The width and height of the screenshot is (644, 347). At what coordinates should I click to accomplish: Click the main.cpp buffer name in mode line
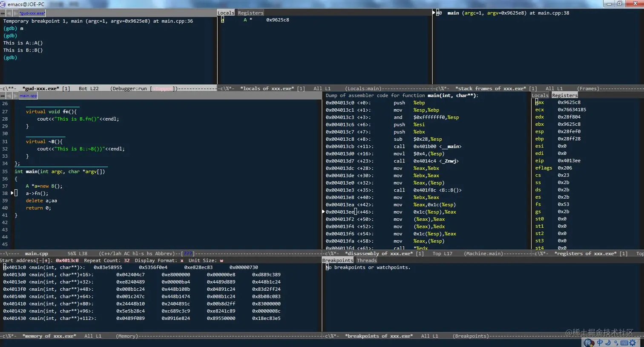[x=37, y=254]
